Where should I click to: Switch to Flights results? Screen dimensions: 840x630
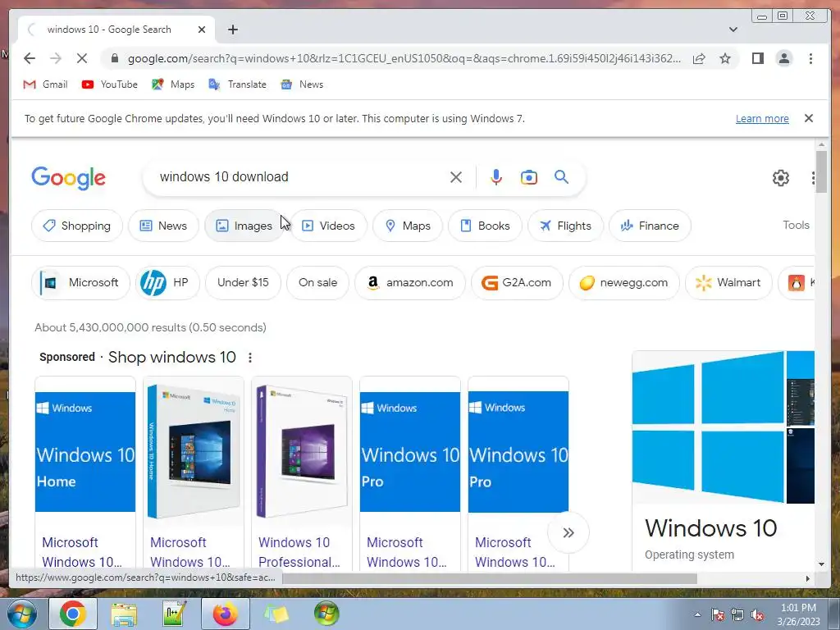coord(565,226)
